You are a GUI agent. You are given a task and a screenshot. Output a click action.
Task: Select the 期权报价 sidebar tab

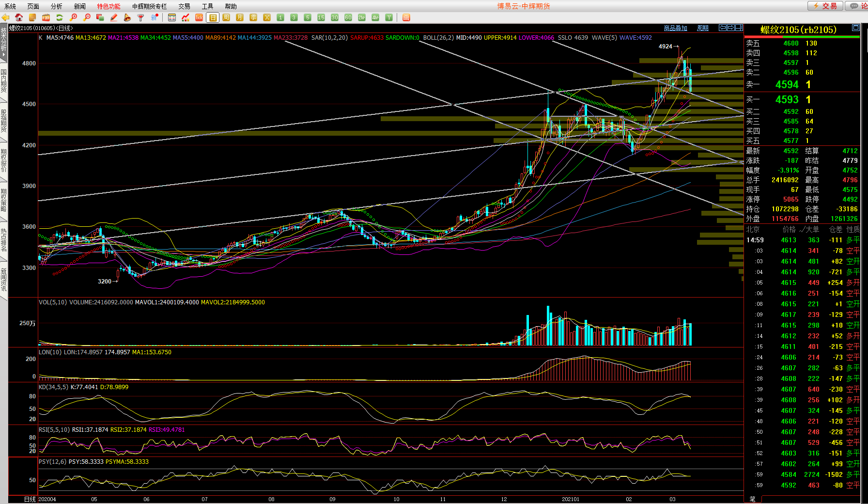pyautogui.click(x=3, y=160)
